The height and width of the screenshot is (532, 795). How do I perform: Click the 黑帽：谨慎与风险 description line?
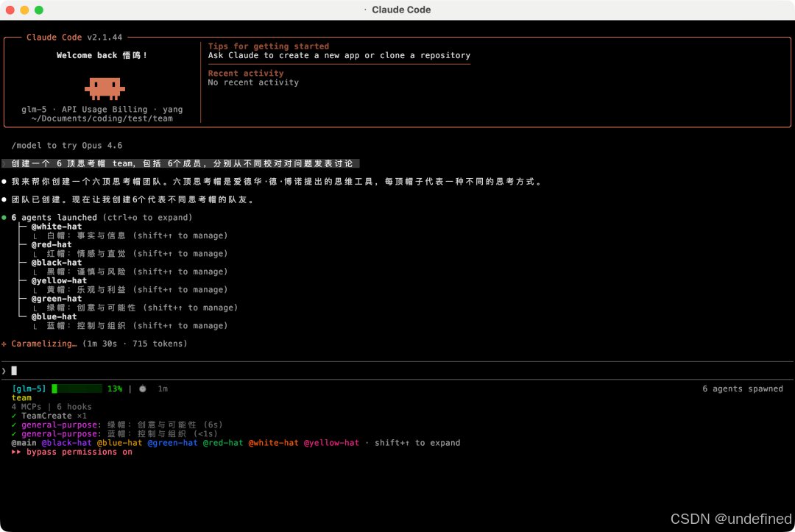point(137,272)
